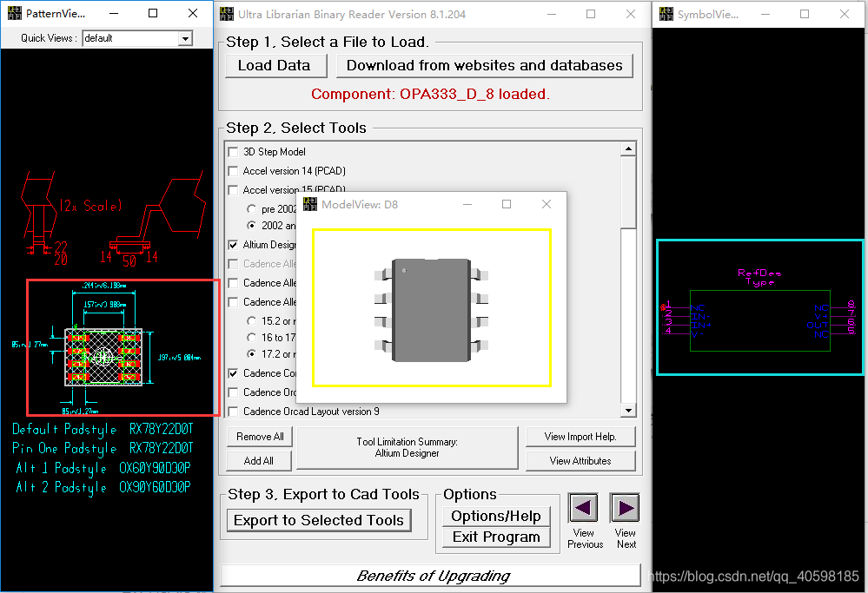Click the Remove All button

260,437
